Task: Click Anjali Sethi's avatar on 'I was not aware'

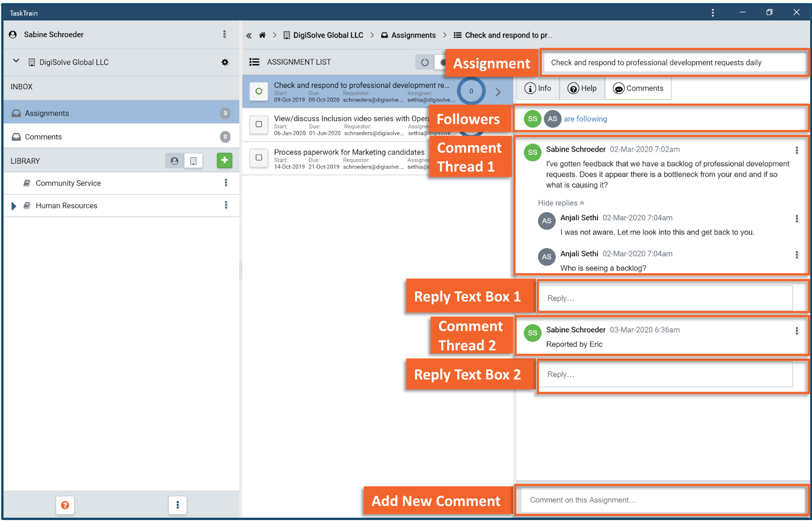Action: (547, 221)
